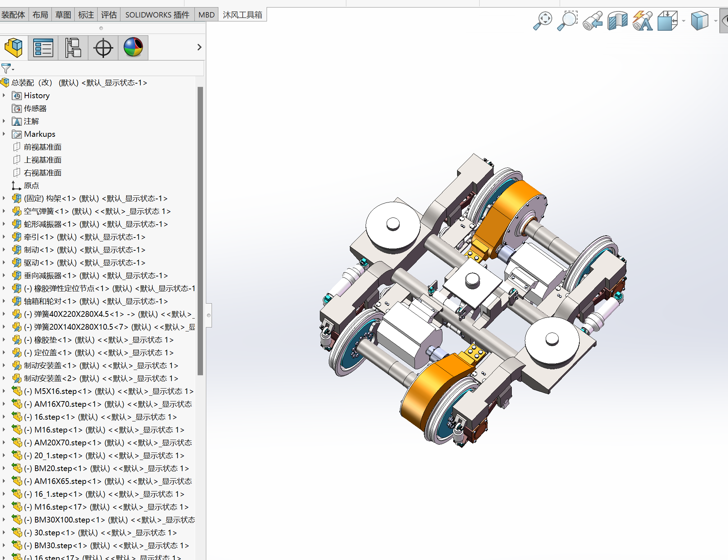Open the Display Style cube icon

[699, 21]
